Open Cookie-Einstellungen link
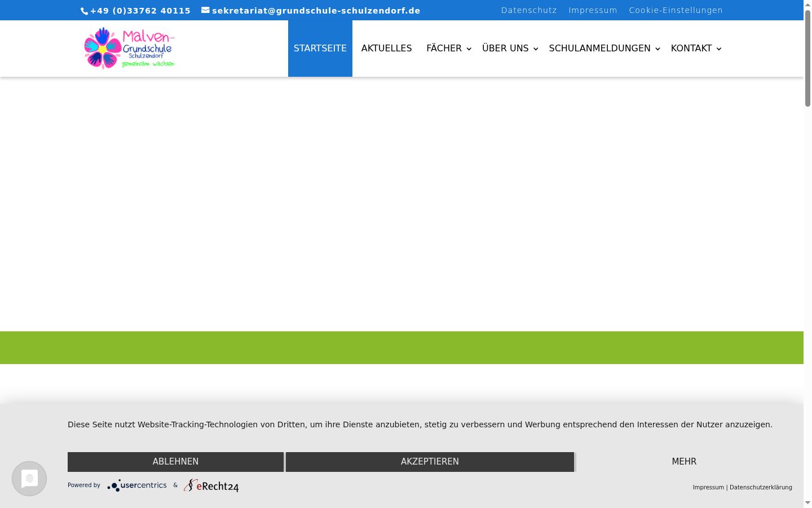The width and height of the screenshot is (812, 508). click(676, 10)
